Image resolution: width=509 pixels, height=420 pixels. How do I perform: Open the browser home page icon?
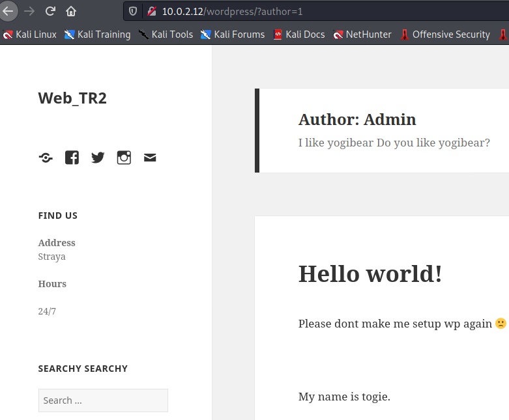[71, 11]
